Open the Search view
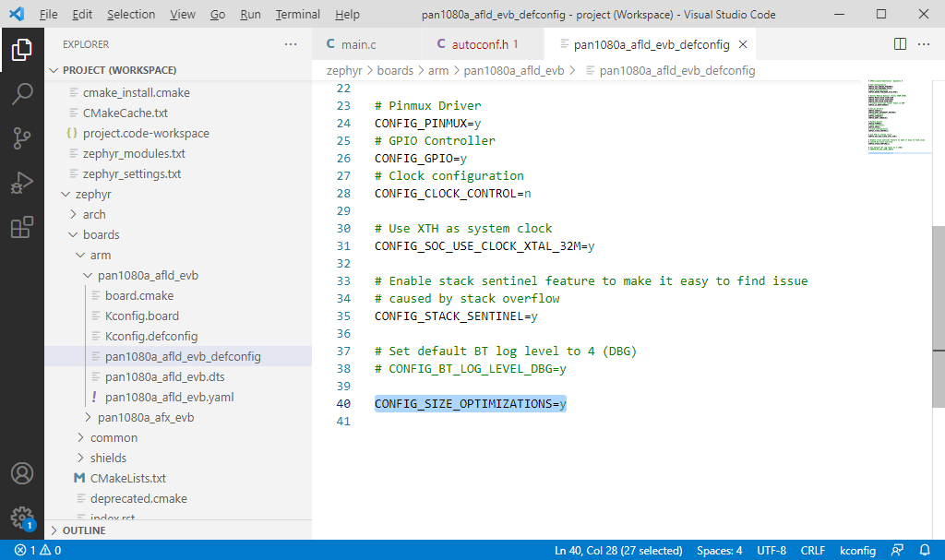Viewport: 945px width, 560px height. (x=22, y=94)
